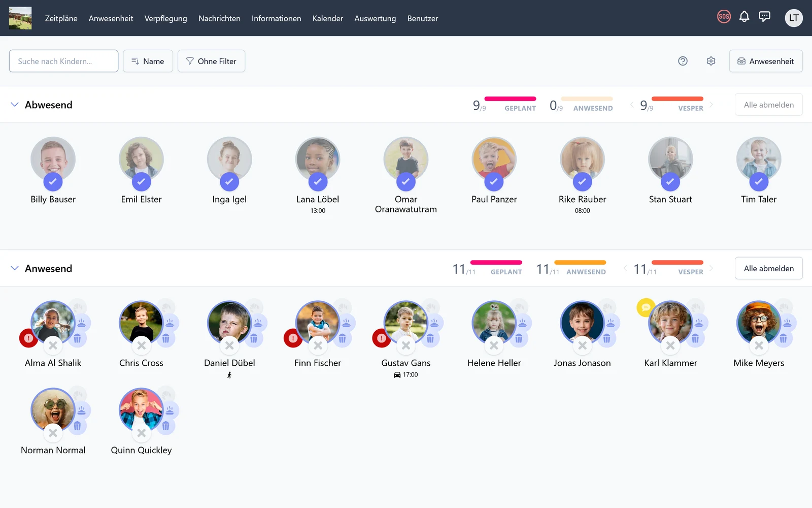Toggle Lana Löbel's check-in badge
This screenshot has height=508, width=812.
point(318,181)
